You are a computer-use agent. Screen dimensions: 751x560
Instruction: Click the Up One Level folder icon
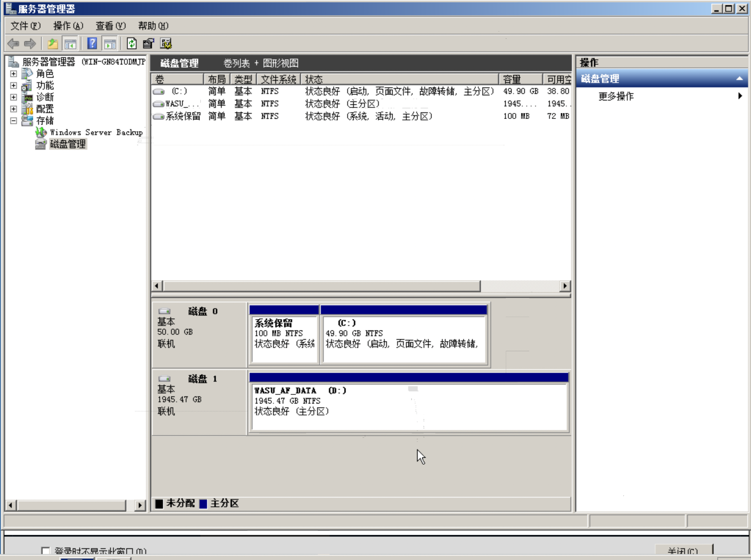52,44
